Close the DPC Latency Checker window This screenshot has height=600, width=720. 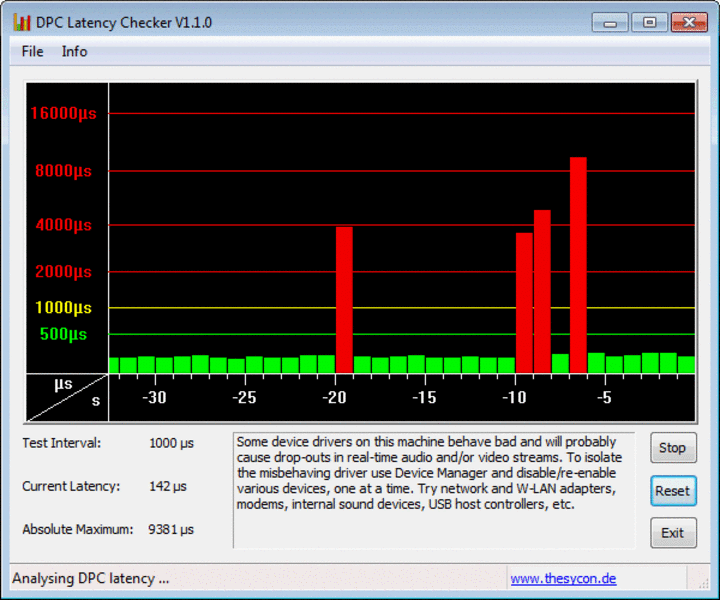click(x=689, y=22)
